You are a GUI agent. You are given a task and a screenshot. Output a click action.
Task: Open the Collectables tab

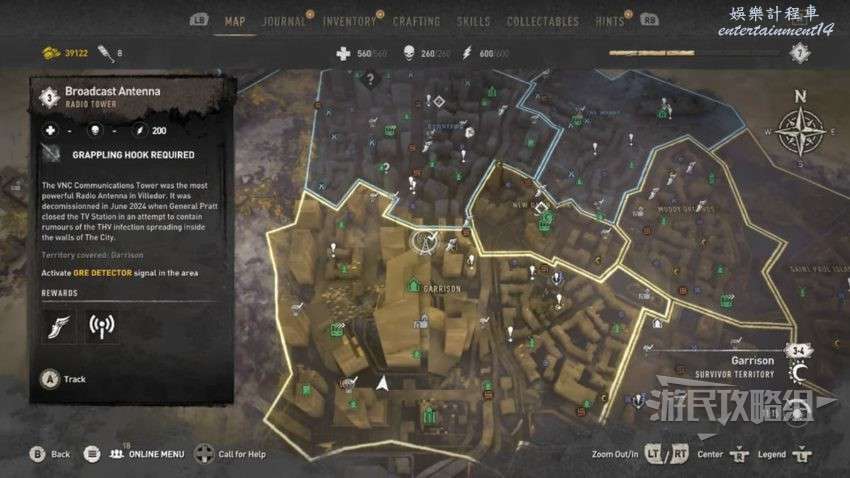click(543, 22)
